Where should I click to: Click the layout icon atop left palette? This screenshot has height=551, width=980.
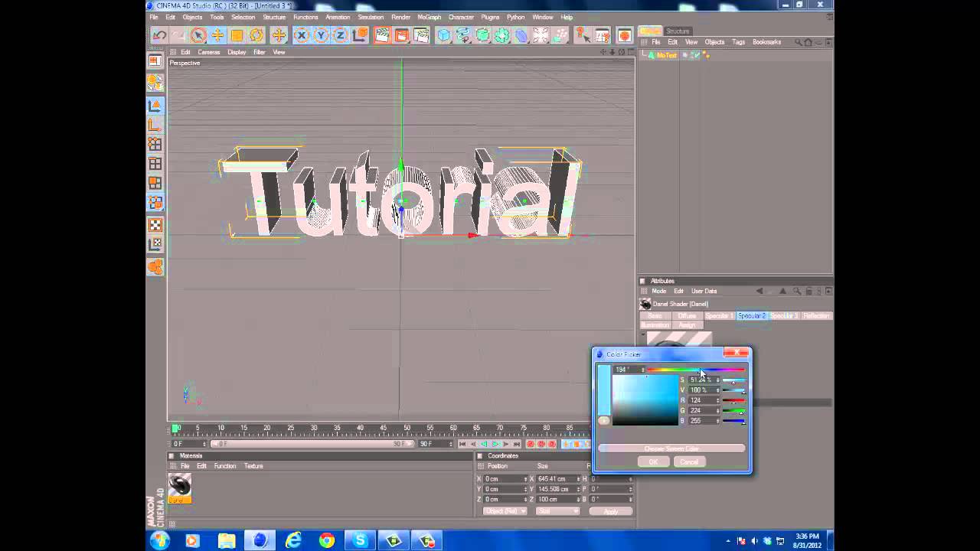155,60
